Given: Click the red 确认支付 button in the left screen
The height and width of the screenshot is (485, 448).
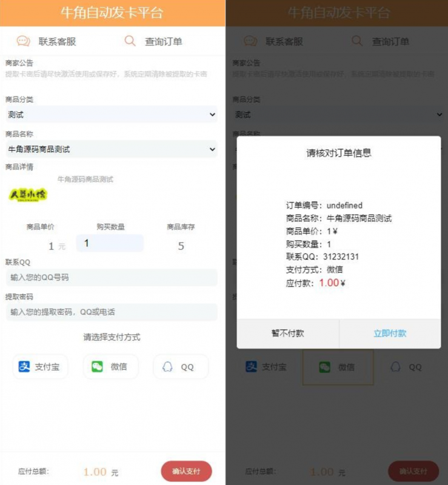Looking at the screenshot, I should pyautogui.click(x=186, y=471).
